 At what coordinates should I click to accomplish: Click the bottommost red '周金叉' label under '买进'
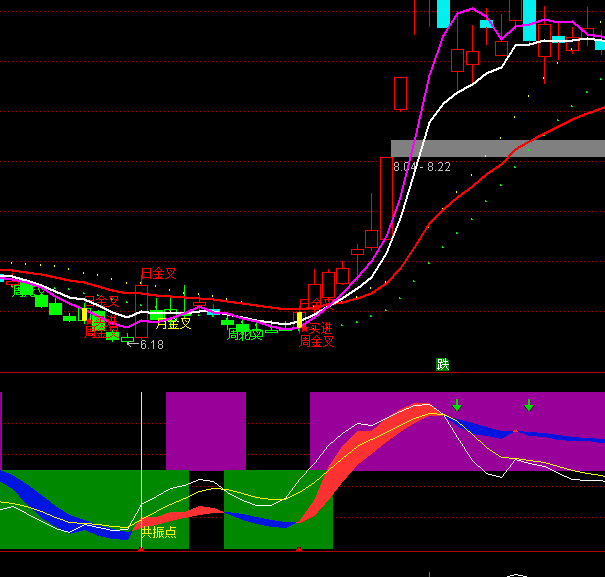click(x=316, y=342)
